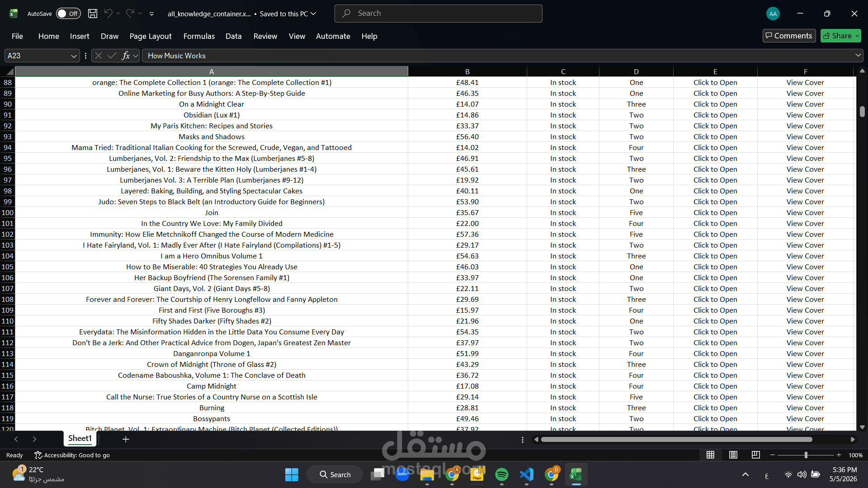Click Click to Open for Obsidian (Lux #1)
The image size is (868, 488).
tap(715, 115)
